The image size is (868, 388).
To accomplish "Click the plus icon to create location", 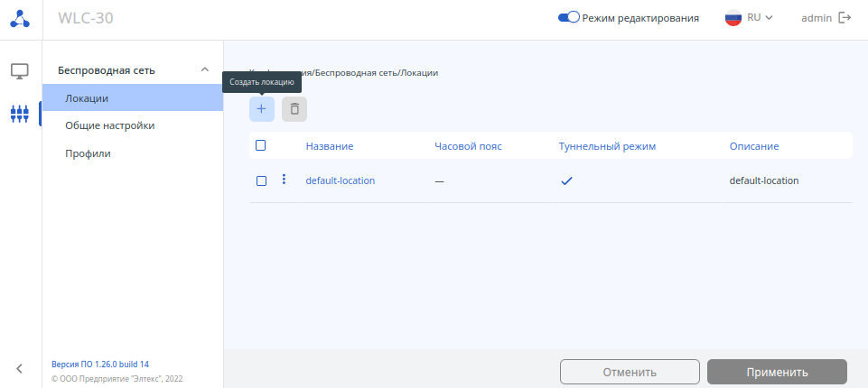I will coord(261,109).
